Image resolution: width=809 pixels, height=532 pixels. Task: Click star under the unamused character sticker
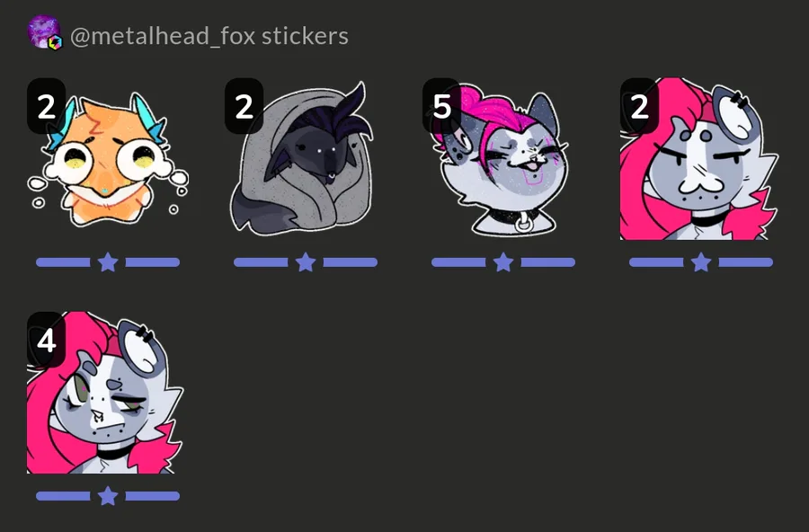(x=700, y=262)
